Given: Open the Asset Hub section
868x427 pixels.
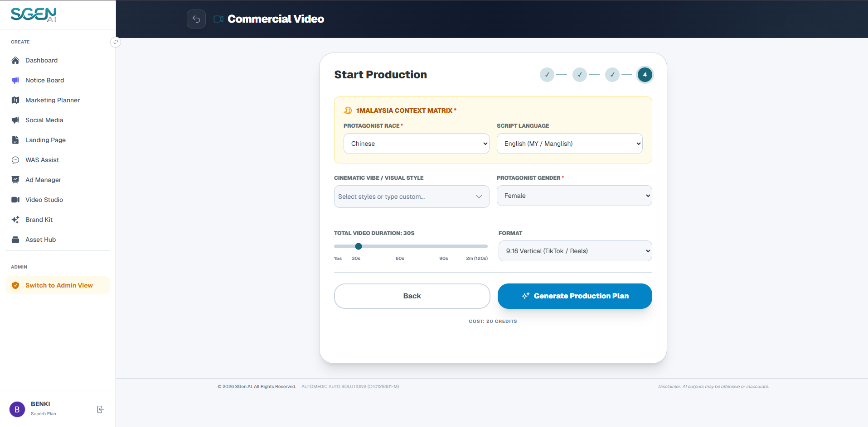Looking at the screenshot, I should pyautogui.click(x=58, y=240).
